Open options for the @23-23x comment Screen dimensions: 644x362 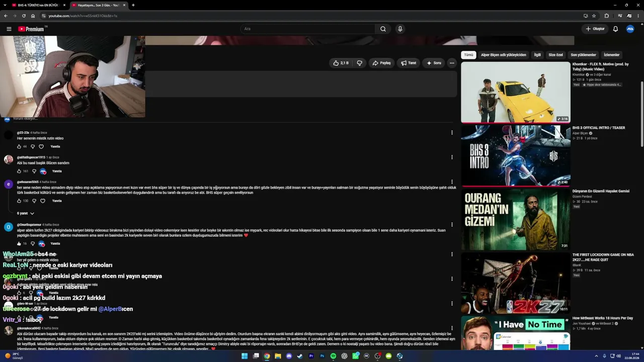coord(452,133)
